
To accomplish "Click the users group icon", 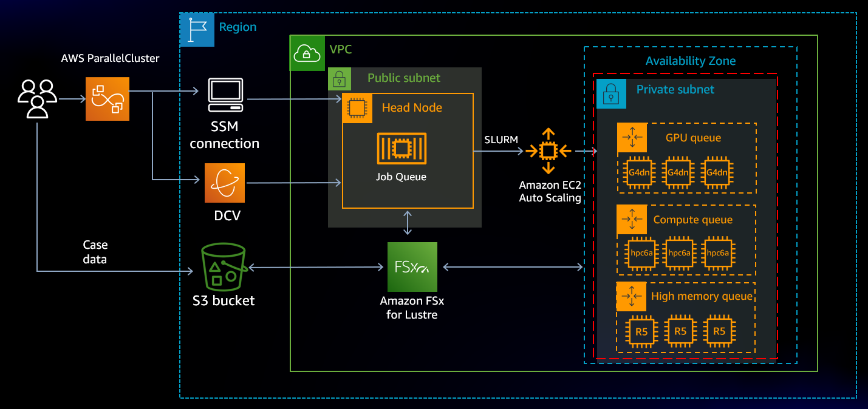I will pos(38,99).
